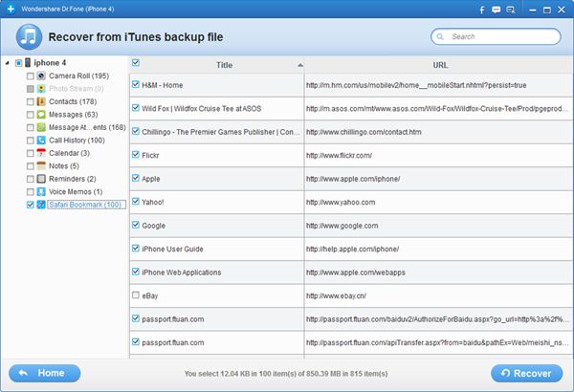Collapse the iphone 4 tree node

coord(7,63)
